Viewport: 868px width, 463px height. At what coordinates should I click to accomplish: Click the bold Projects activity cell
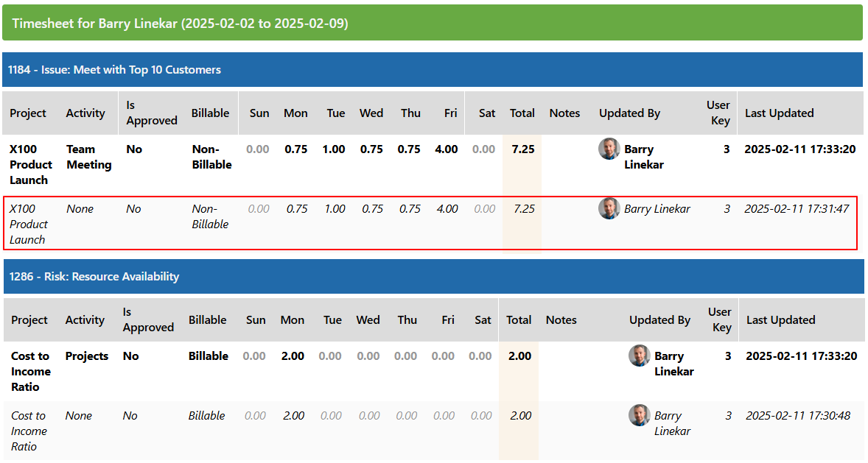(87, 356)
